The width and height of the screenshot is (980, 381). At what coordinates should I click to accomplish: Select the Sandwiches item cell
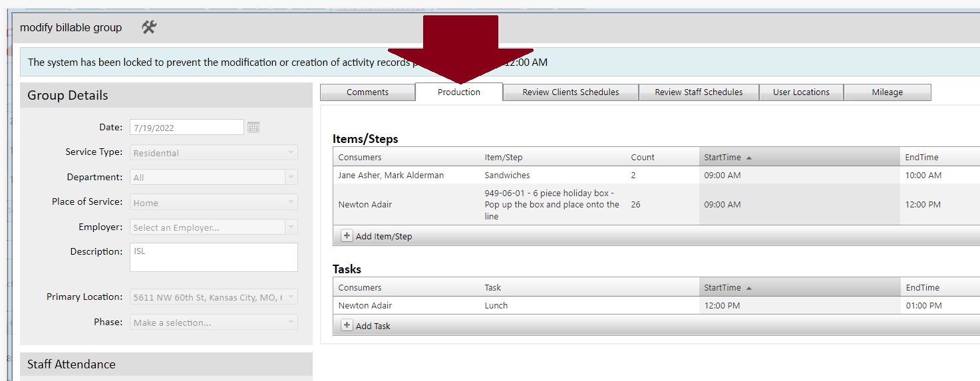507,175
